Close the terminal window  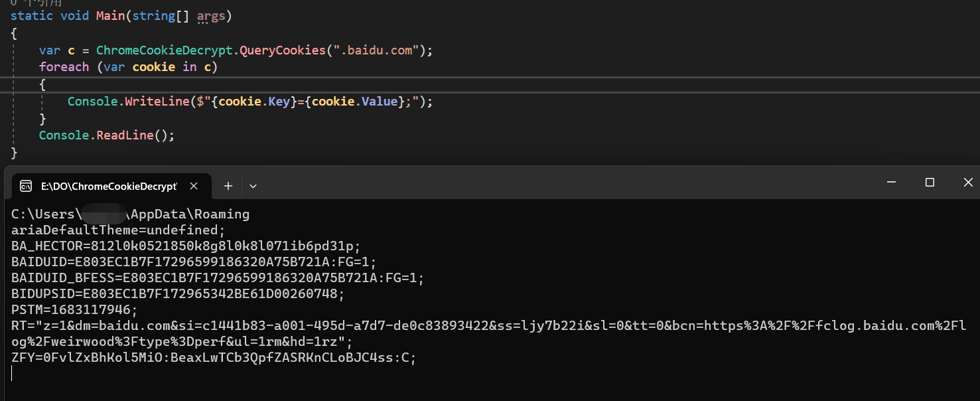(x=967, y=183)
